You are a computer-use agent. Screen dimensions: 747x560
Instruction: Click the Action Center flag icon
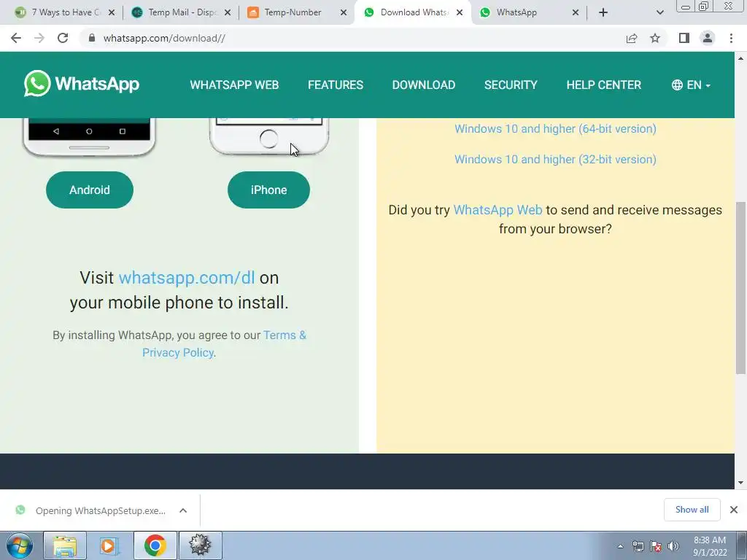pos(656,546)
